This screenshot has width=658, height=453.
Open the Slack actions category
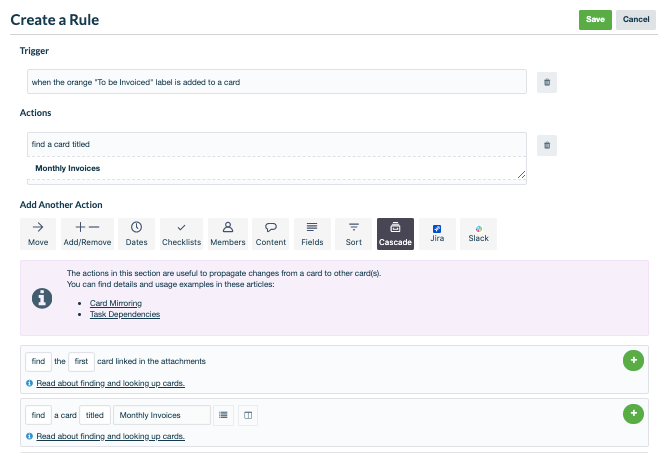coord(478,233)
